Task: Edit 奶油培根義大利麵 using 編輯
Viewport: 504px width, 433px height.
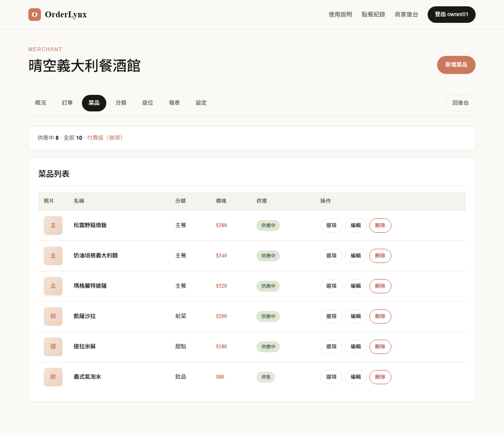Action: (356, 256)
